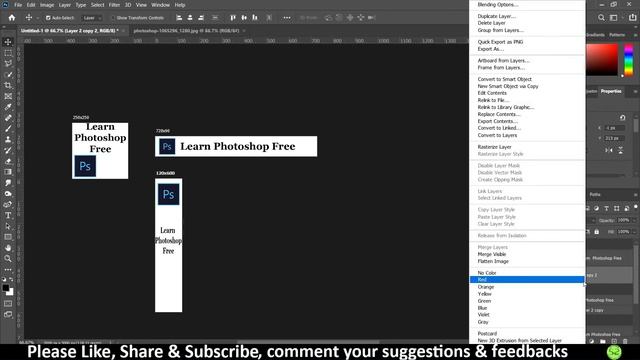Select the Hand tool
Viewport: 640px width, 360px height.
[8, 248]
